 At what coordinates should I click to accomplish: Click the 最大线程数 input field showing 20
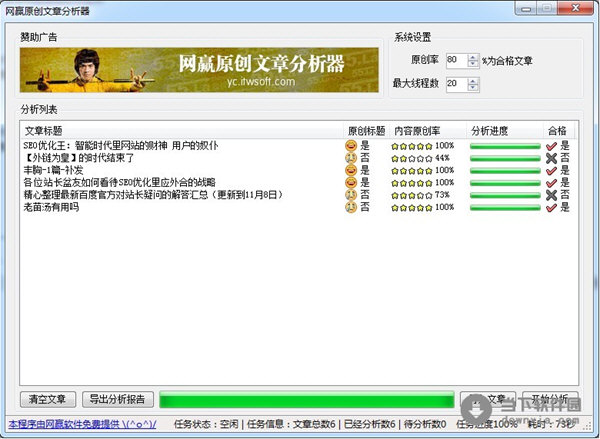(x=457, y=84)
